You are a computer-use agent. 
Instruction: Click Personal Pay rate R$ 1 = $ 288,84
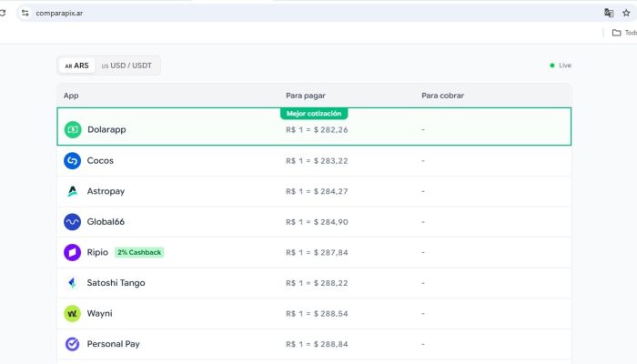pos(317,344)
